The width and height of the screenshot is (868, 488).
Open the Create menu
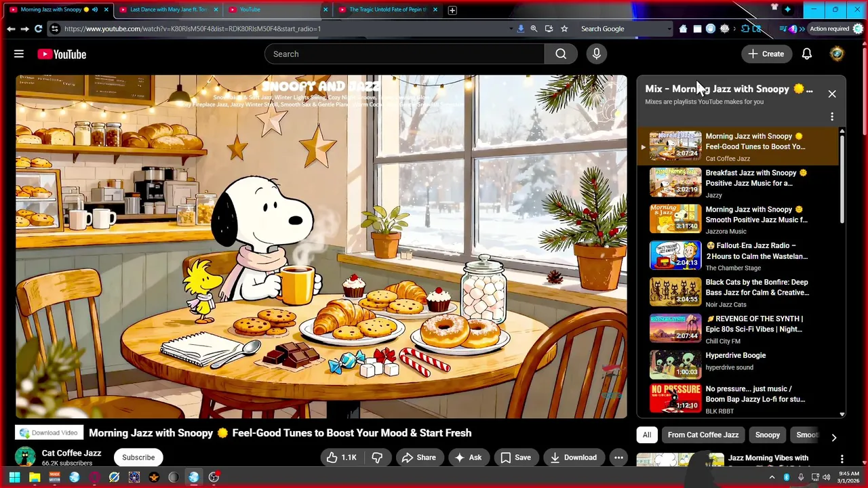766,54
